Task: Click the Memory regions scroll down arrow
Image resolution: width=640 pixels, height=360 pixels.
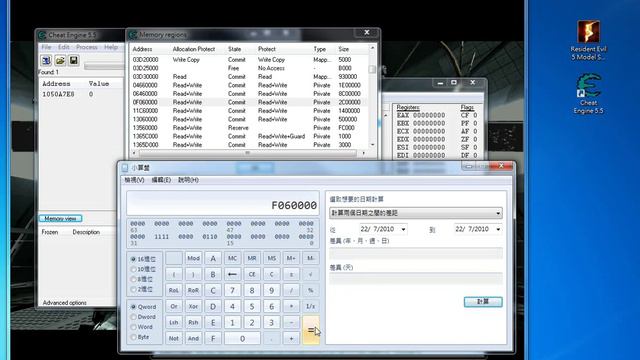Action: (x=372, y=144)
